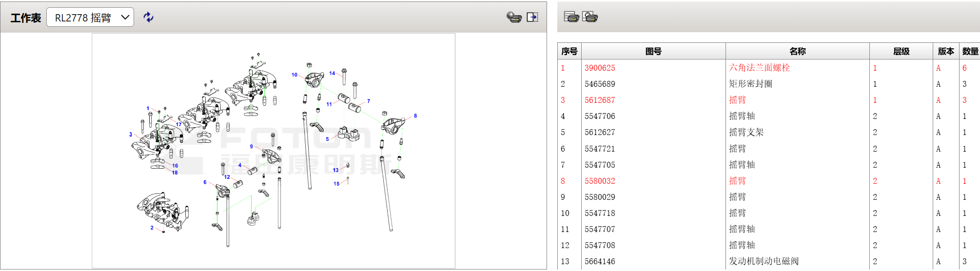
Task: Click the 名称 column header
Action: coord(797,51)
